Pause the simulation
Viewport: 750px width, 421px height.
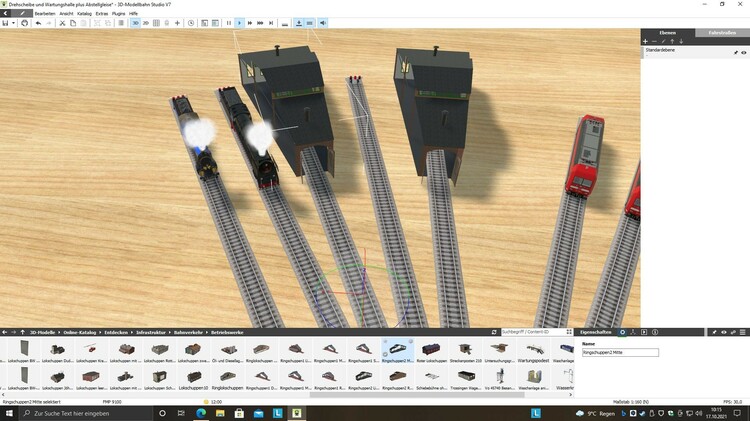pyautogui.click(x=228, y=22)
